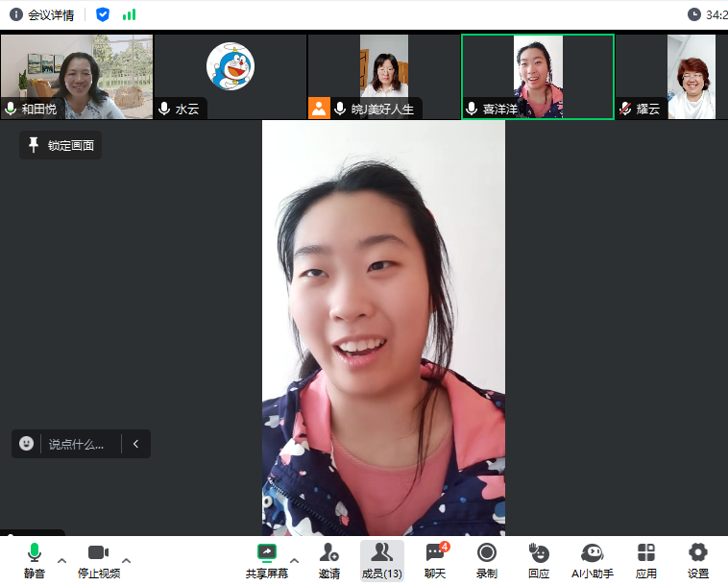Open the 会议详情 meeting info icon
728x586 pixels.
[x=16, y=14]
